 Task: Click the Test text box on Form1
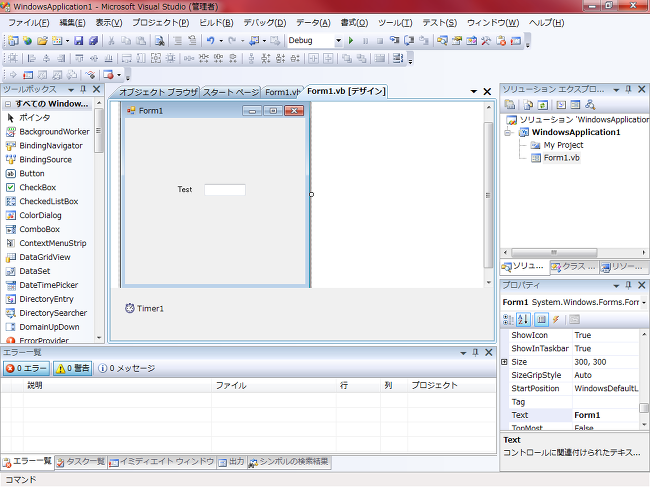pos(225,189)
